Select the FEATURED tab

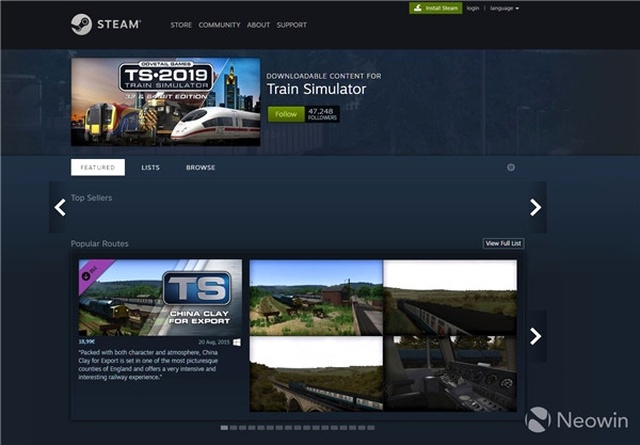click(x=98, y=167)
